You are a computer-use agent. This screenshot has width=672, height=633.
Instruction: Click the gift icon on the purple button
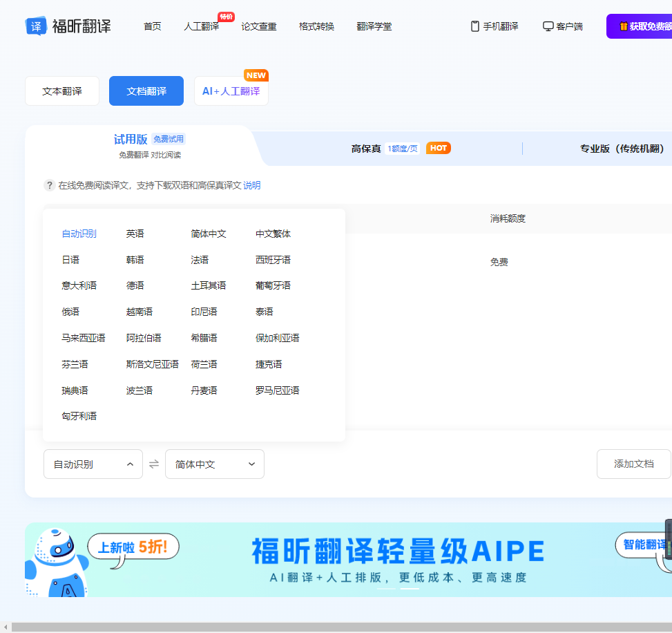pyautogui.click(x=624, y=26)
